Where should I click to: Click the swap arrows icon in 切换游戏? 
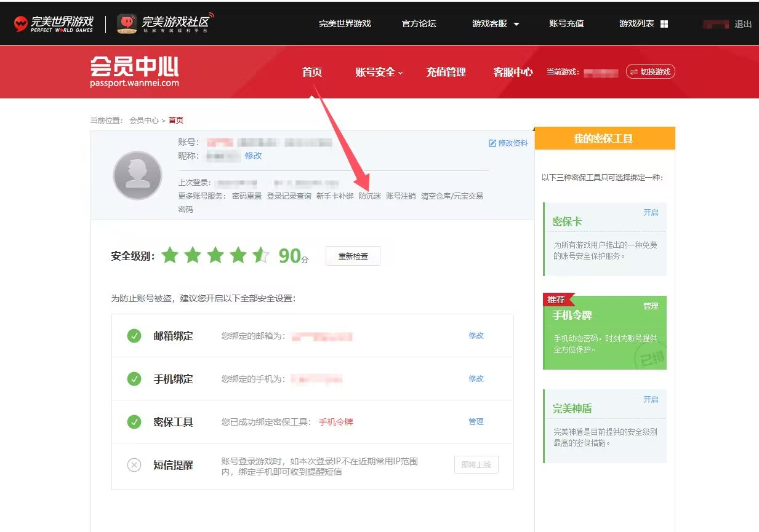(633, 72)
